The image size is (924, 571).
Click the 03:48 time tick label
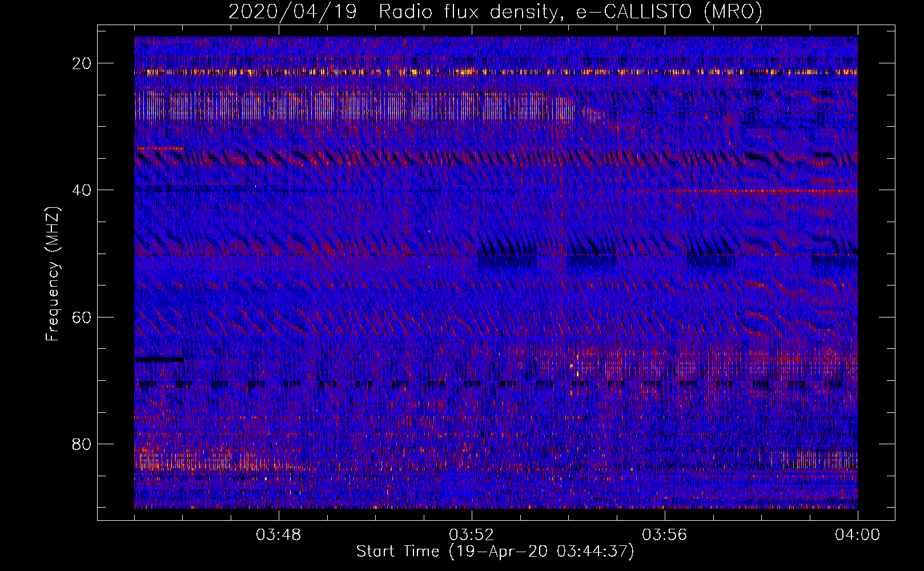pyautogui.click(x=279, y=535)
